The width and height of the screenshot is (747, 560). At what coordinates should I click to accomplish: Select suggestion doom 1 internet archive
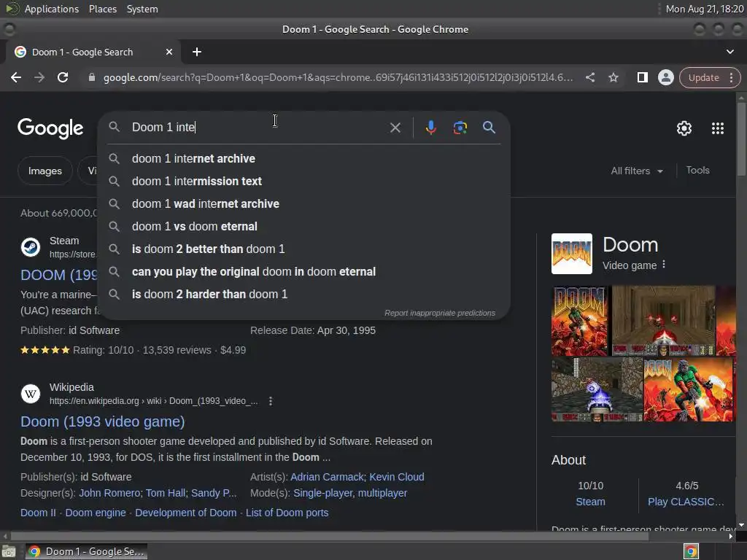tap(304, 158)
